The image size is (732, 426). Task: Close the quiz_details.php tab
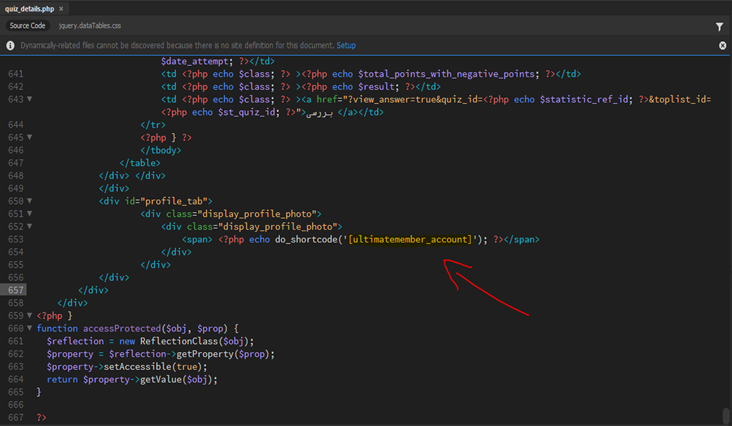coord(60,8)
